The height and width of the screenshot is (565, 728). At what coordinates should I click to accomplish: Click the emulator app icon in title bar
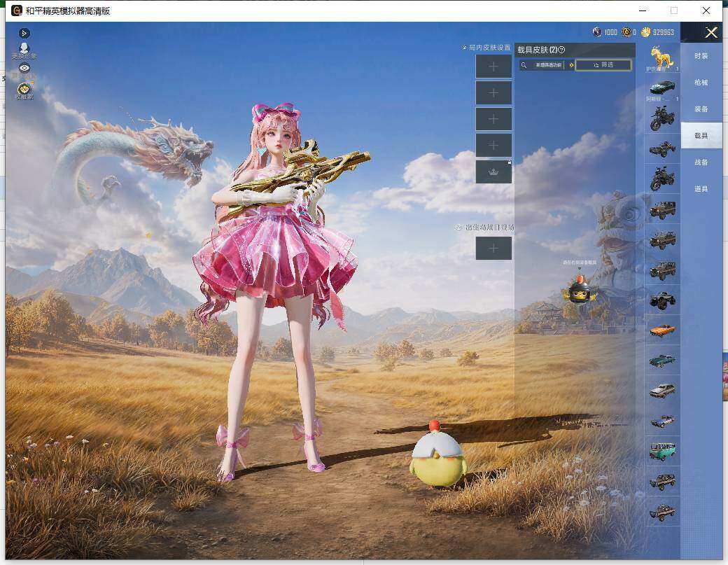(x=17, y=11)
